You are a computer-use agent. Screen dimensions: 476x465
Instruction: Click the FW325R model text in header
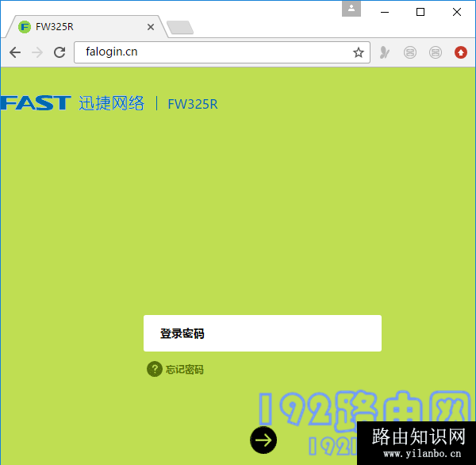pos(193,104)
